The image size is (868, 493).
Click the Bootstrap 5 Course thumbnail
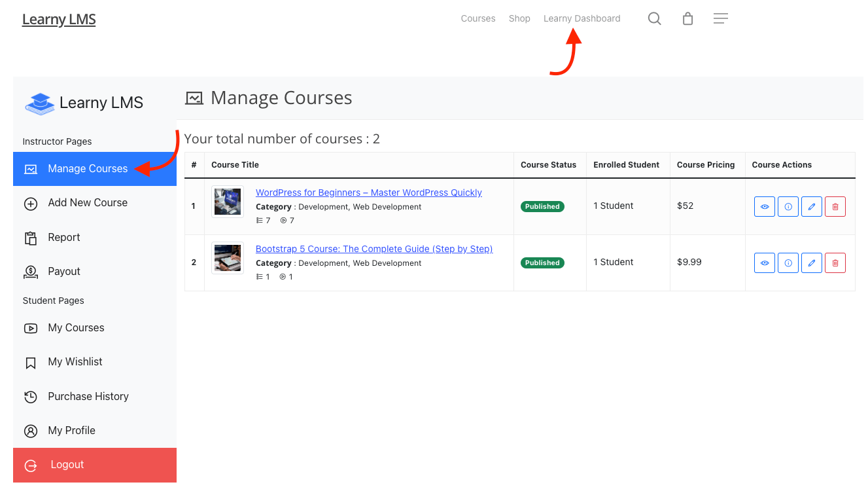pyautogui.click(x=228, y=258)
